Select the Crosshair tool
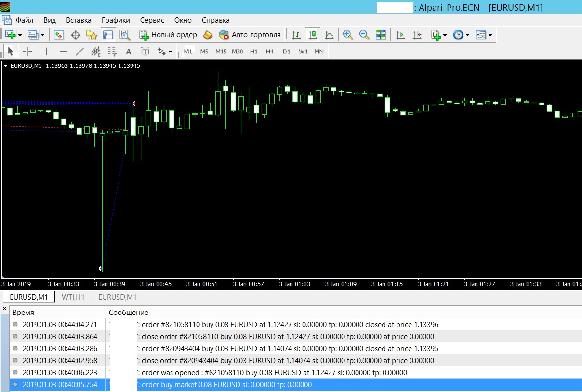 pyautogui.click(x=27, y=51)
